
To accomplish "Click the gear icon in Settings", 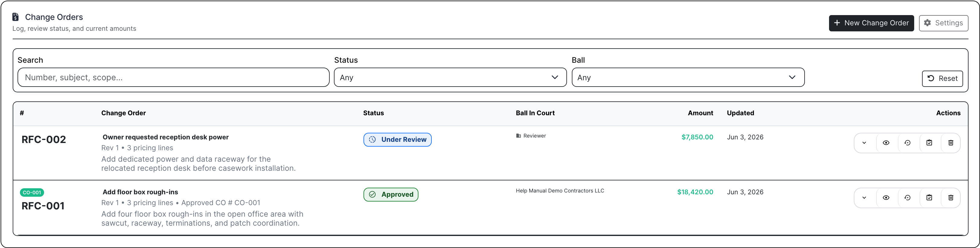I will (x=927, y=23).
